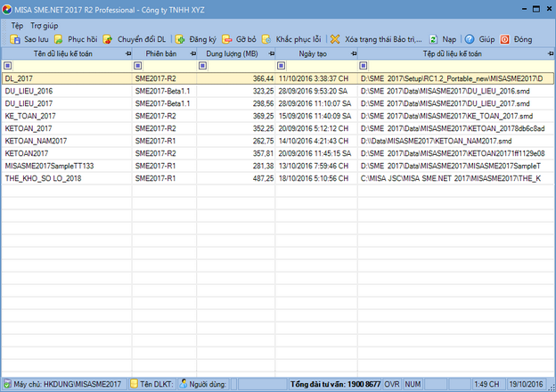Select the THE_KHO_SO LO_2018 row
Viewport: 556px width, 392px height.
[x=278, y=178]
